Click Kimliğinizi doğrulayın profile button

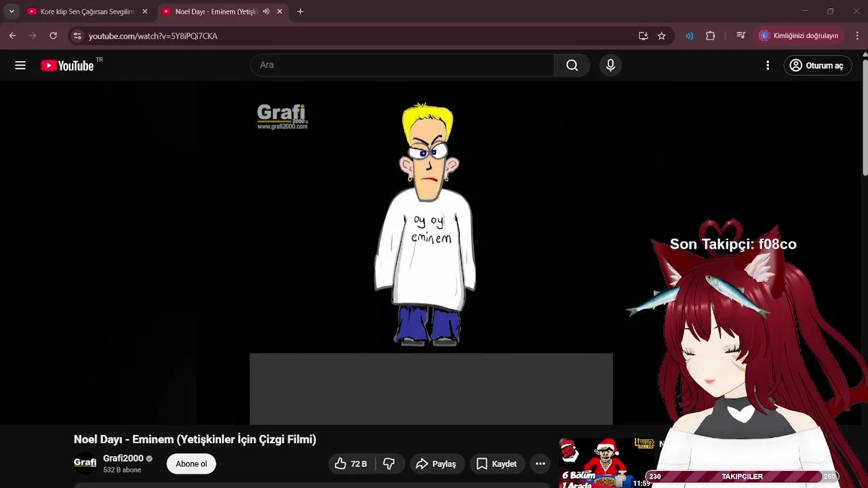pos(800,36)
